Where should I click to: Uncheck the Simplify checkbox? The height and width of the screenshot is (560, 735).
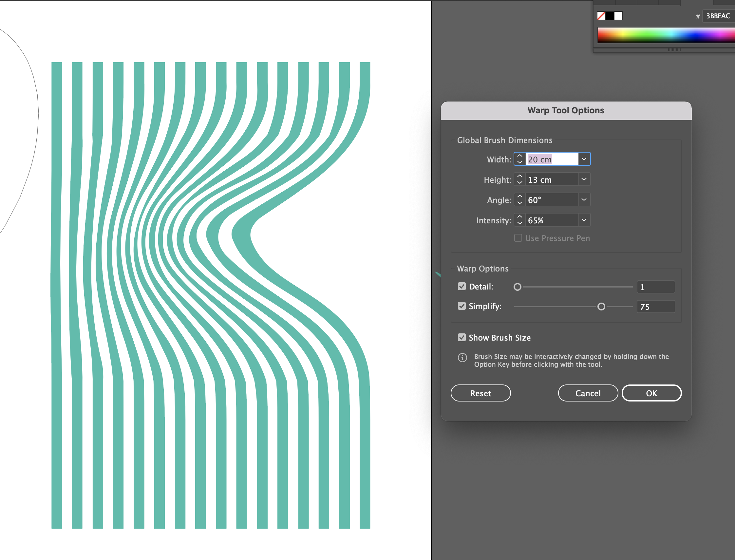(462, 306)
